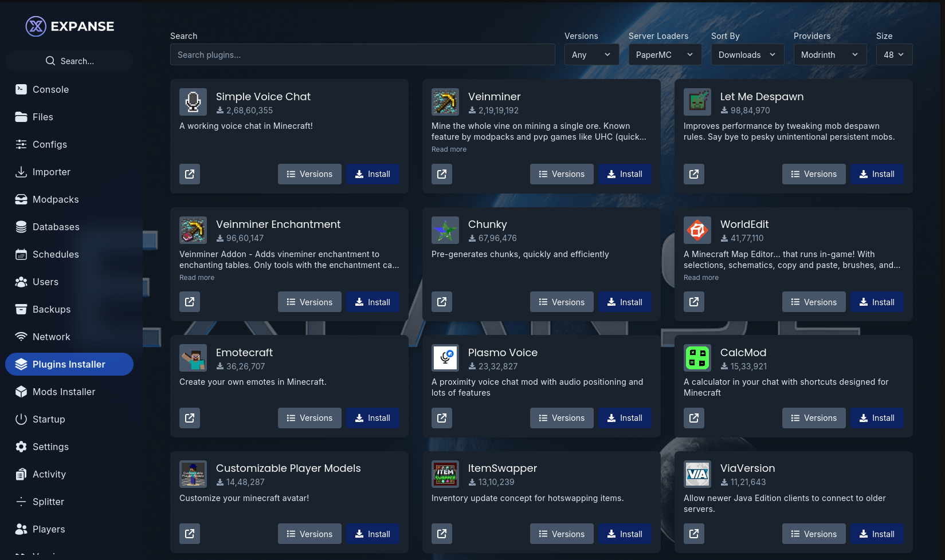
Task: Change the Providers dropdown from Modrinth
Action: pos(830,54)
